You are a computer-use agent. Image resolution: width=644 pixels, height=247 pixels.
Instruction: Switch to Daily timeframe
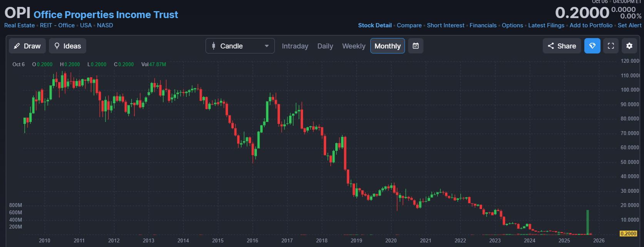tap(325, 46)
